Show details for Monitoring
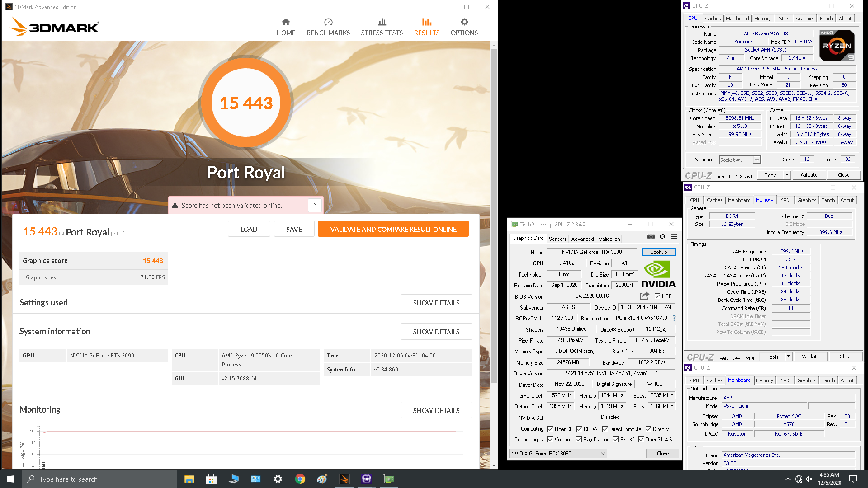 436,410
